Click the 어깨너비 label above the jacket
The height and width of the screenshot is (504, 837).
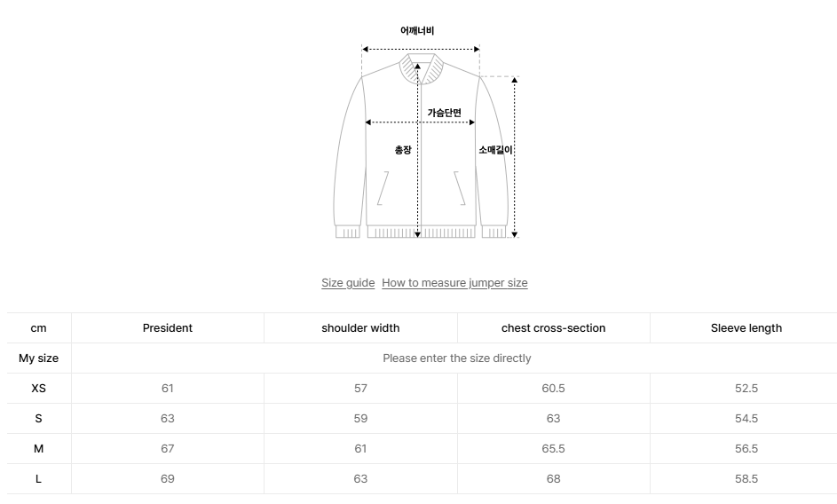tap(417, 31)
